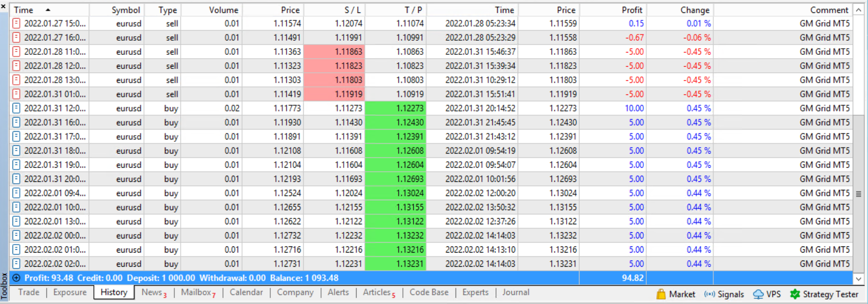Click the Symbol column header

pos(117,10)
